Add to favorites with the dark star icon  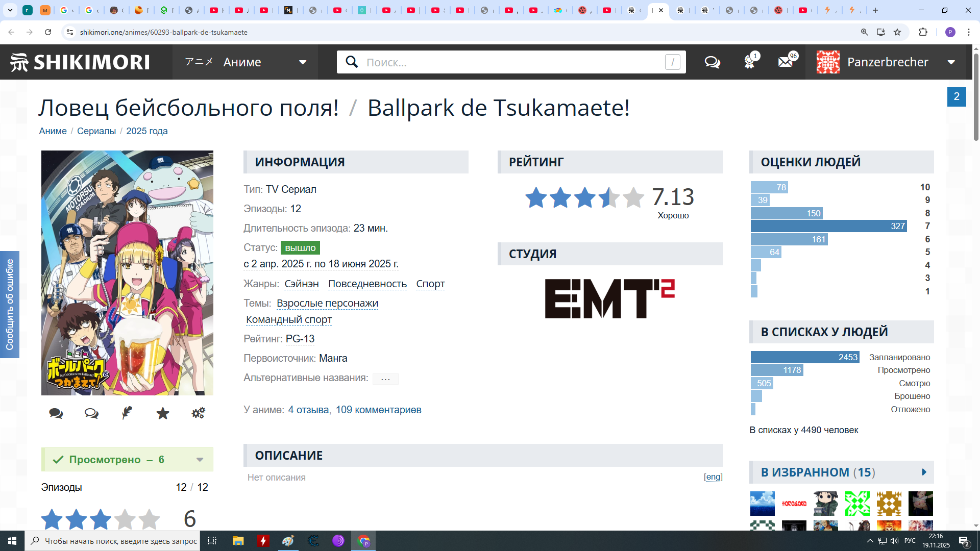tap(163, 413)
